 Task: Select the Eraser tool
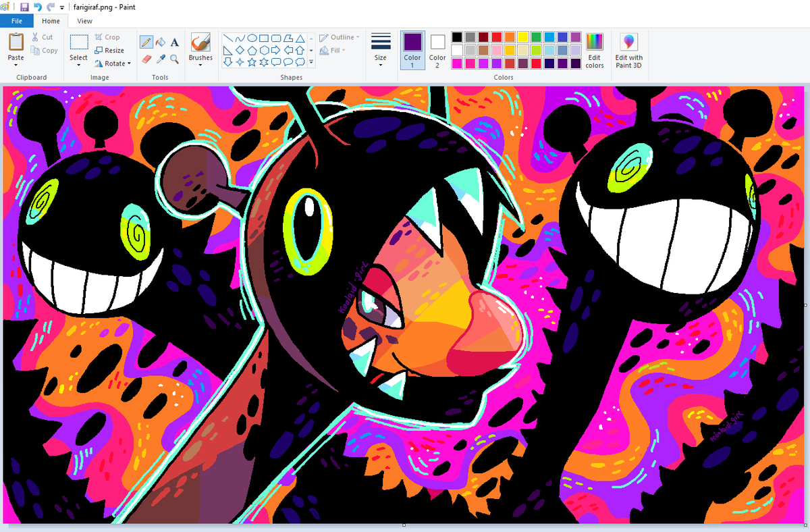146,59
